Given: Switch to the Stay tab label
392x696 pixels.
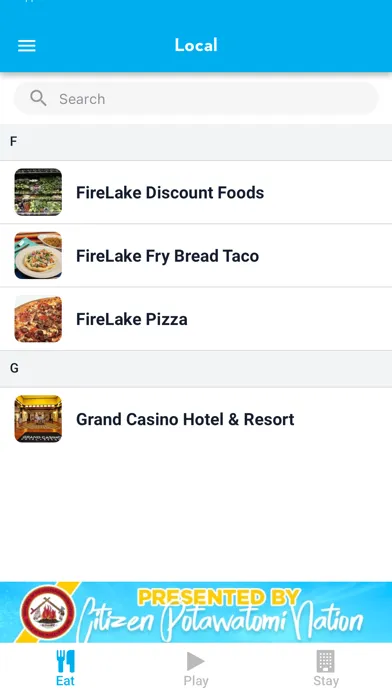Looking at the screenshot, I should pos(326,681).
